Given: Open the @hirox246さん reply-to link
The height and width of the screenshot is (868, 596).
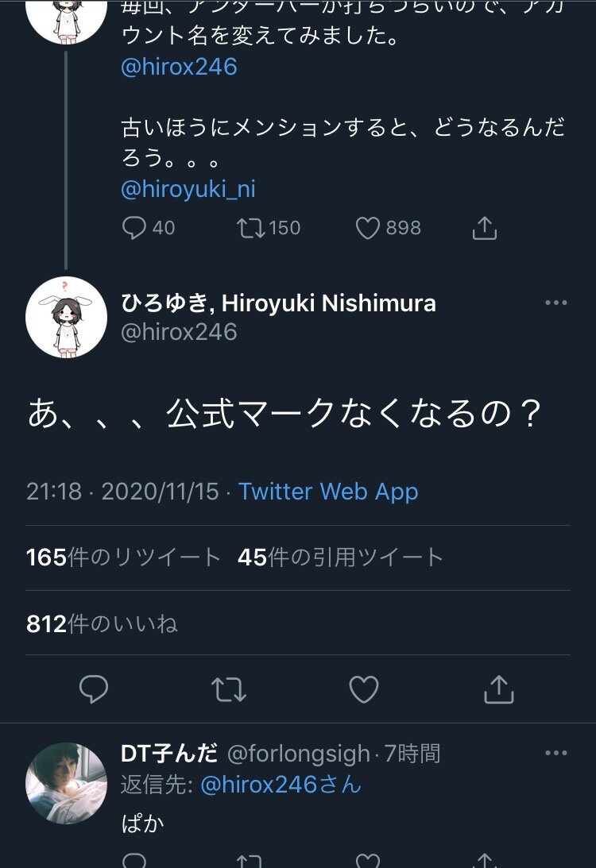Looking at the screenshot, I should pyautogui.click(x=281, y=785).
